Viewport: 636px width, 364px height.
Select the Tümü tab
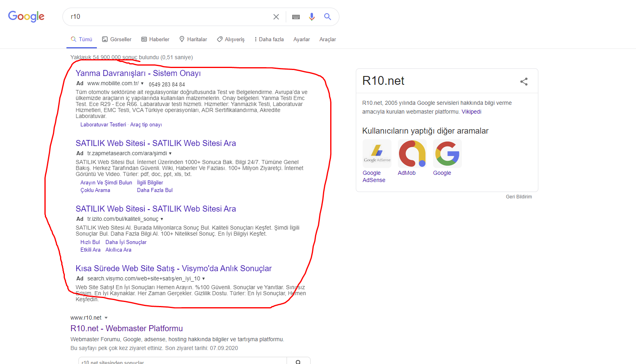pos(82,39)
